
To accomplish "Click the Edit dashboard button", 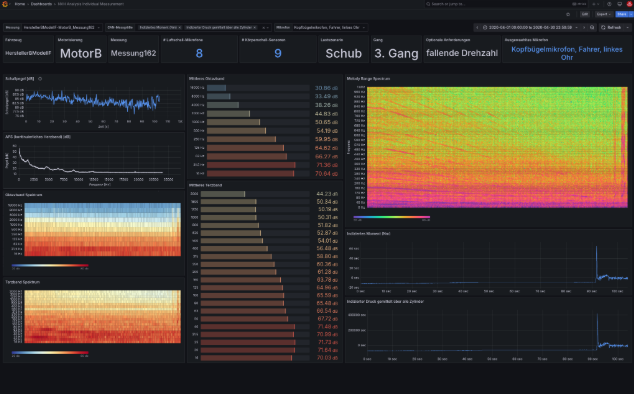I will coord(585,14).
